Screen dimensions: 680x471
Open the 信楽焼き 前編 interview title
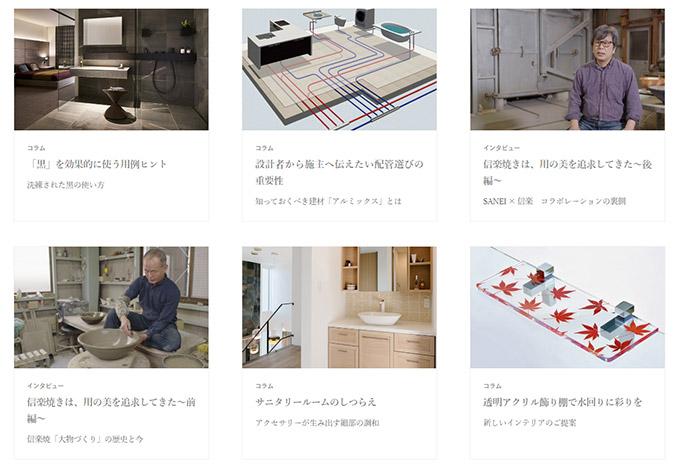coord(111,410)
